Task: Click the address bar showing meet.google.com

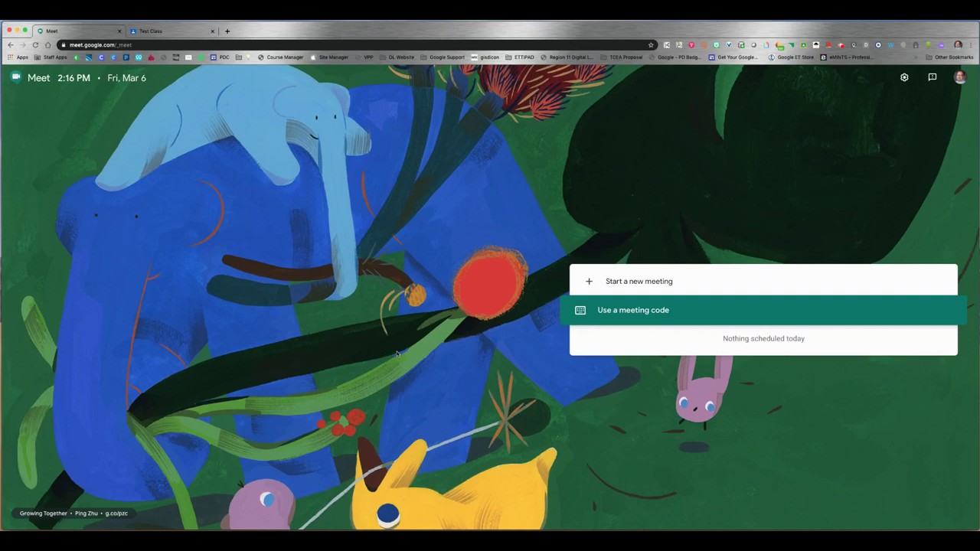Action: click(356, 45)
